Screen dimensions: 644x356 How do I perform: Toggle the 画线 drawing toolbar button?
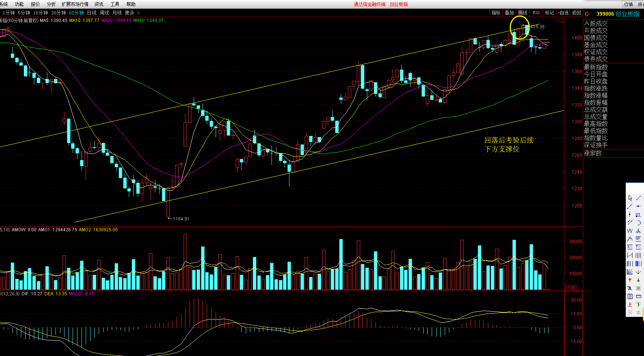click(523, 13)
